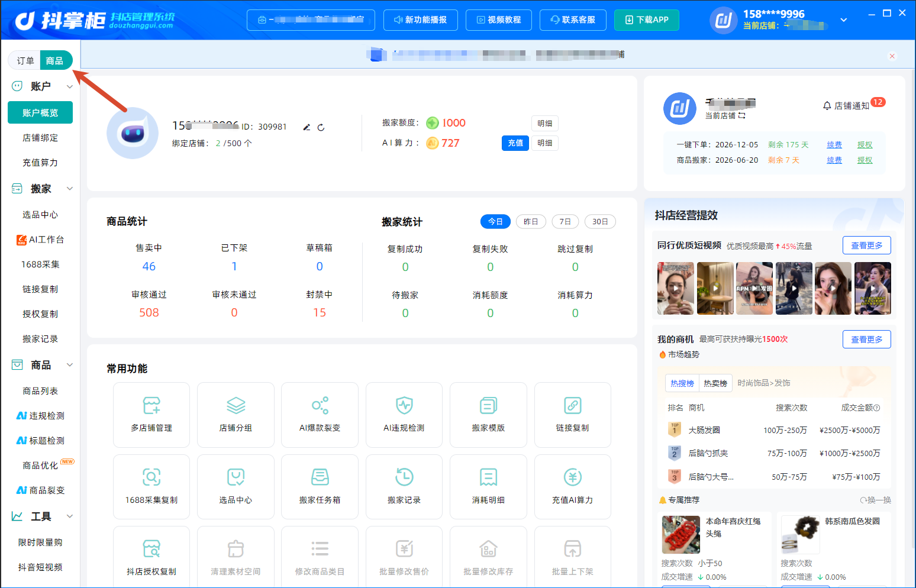Viewport: 916px width, 588px height.
Task: Select the 今日 statistics filter
Action: click(x=495, y=221)
